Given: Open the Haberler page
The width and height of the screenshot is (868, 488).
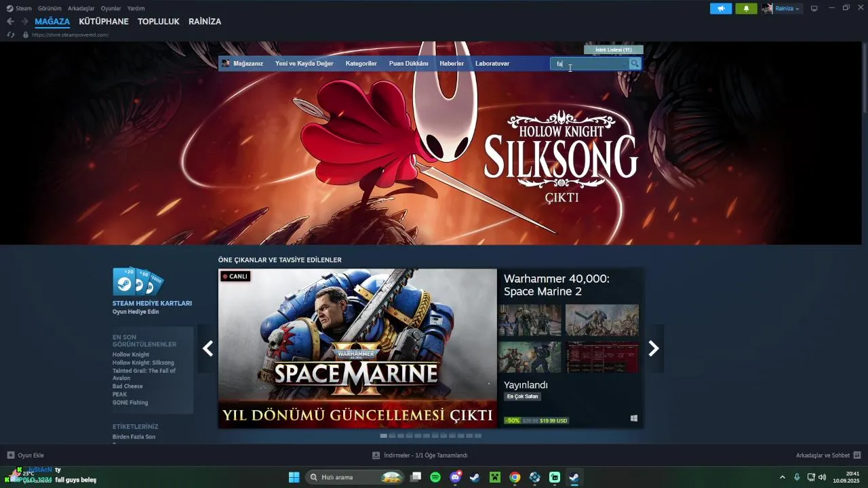Looking at the screenshot, I should pos(452,64).
